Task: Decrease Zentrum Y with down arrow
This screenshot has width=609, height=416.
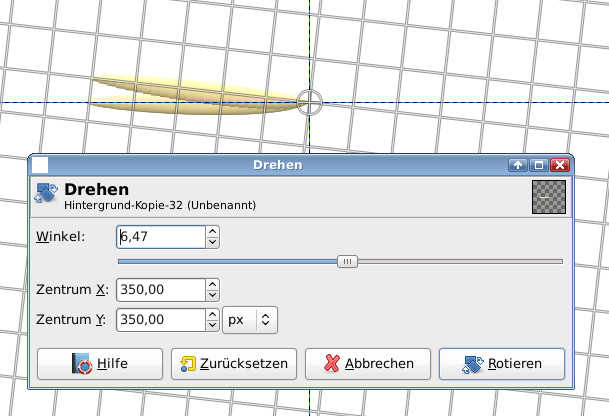Action: pos(212,325)
